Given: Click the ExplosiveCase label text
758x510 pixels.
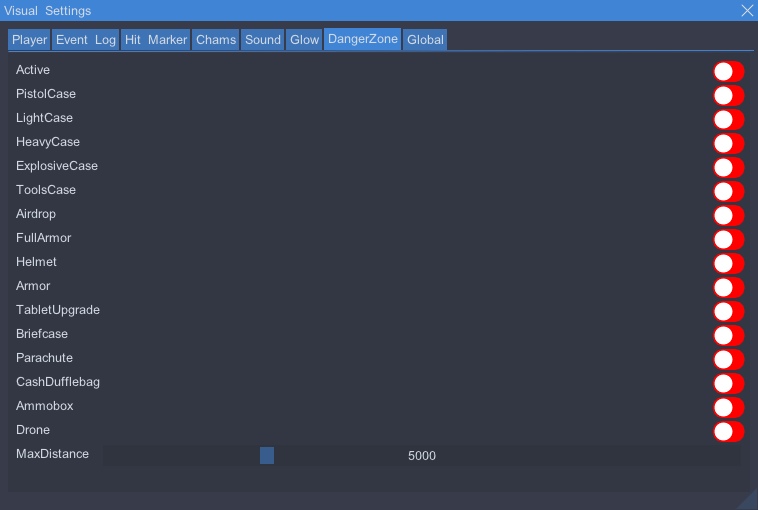Looking at the screenshot, I should point(57,166).
